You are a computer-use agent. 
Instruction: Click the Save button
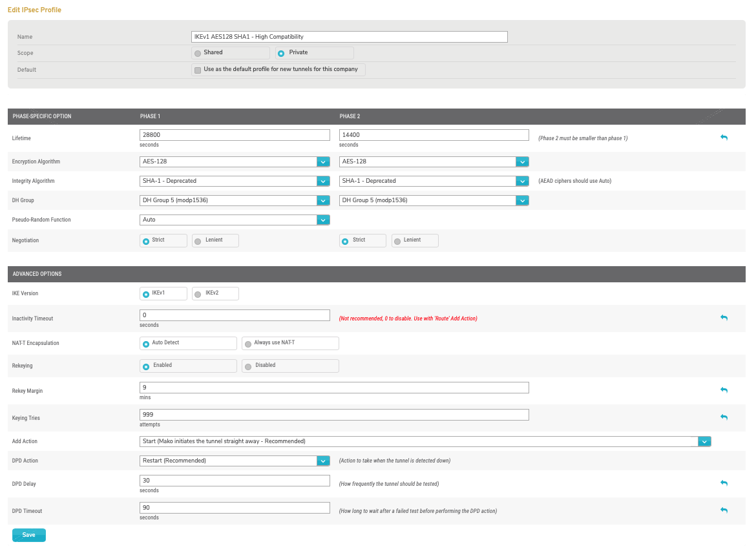coord(28,535)
